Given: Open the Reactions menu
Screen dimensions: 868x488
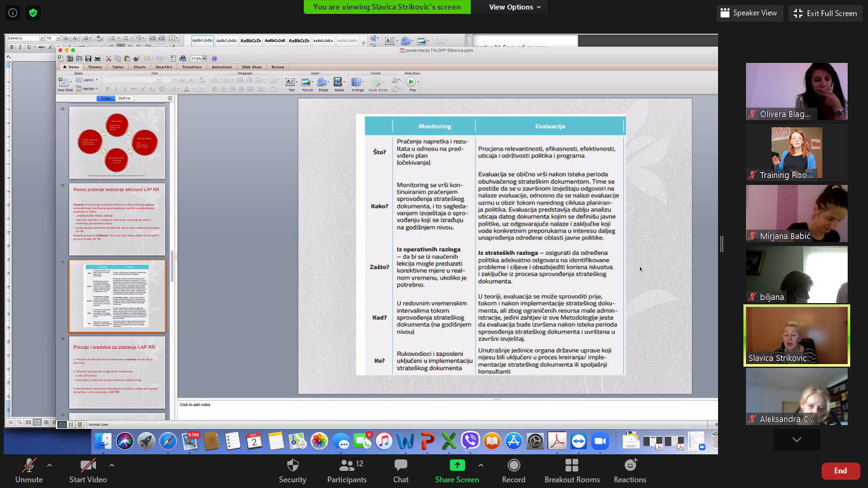Looking at the screenshot, I should click(630, 466).
